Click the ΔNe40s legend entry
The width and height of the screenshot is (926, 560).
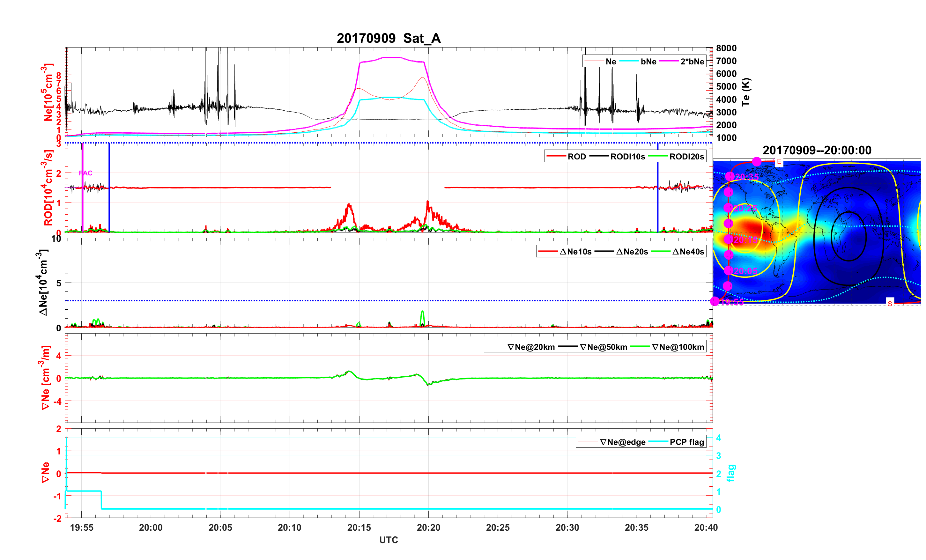point(688,252)
